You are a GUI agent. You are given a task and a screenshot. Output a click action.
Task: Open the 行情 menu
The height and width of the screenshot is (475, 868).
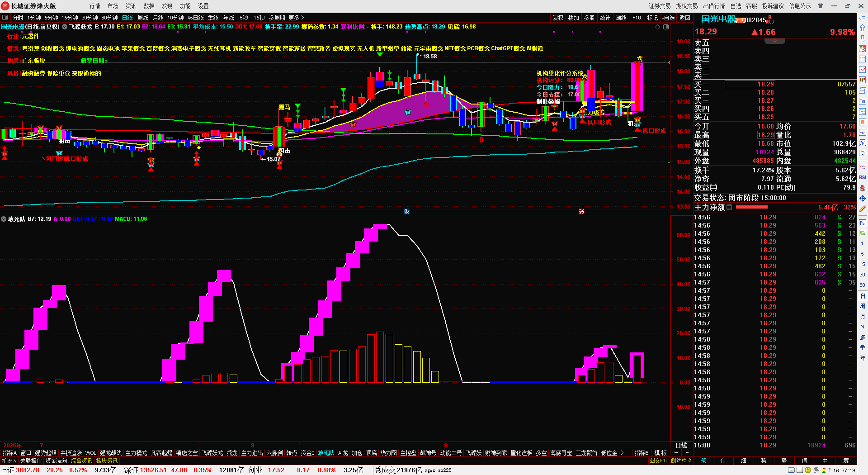click(x=95, y=6)
